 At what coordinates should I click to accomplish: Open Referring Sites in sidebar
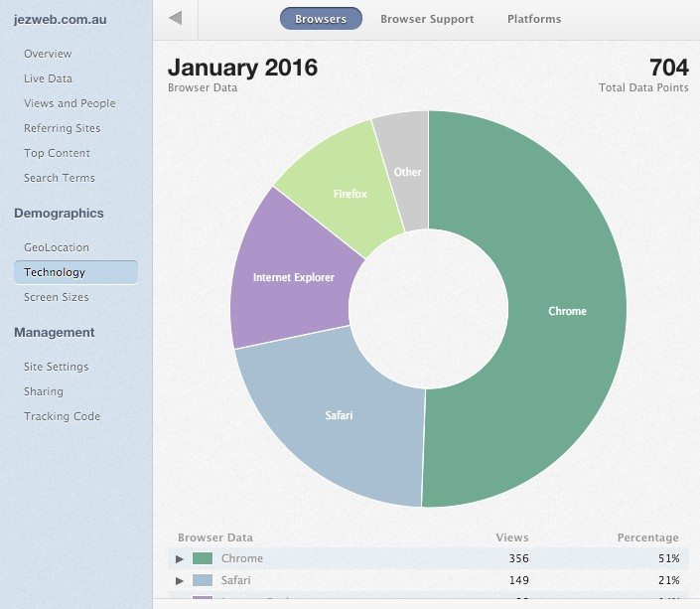click(62, 128)
